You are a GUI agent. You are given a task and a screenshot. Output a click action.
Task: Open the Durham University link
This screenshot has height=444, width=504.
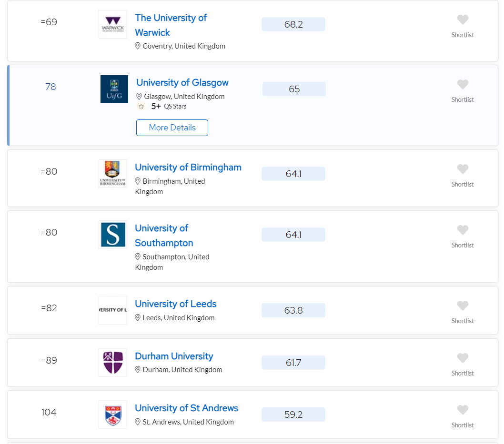pos(174,356)
